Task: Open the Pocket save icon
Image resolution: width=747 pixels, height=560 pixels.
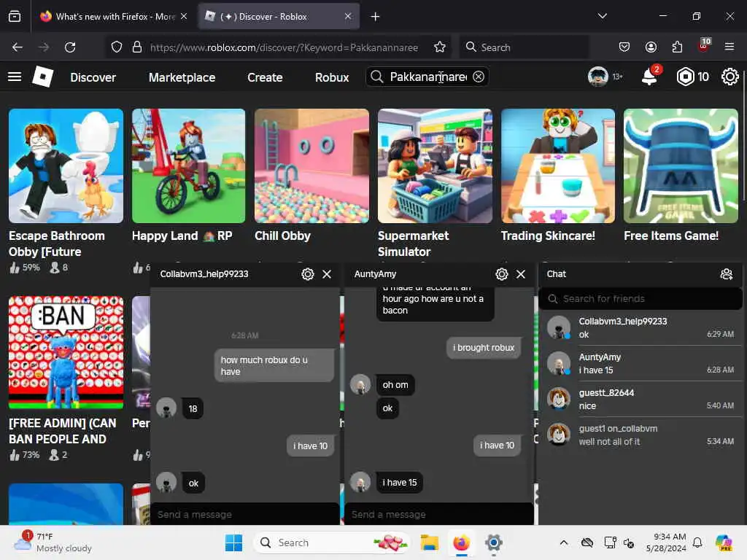Action: 624,47
